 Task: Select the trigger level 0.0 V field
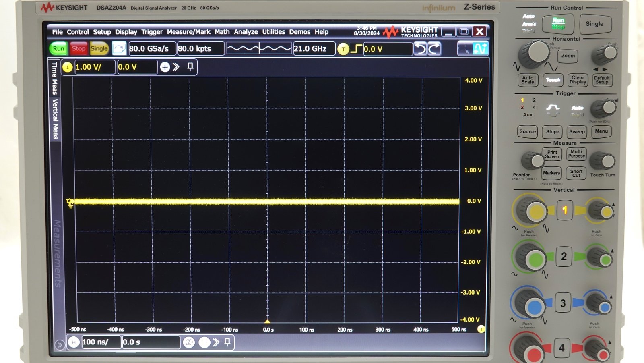pos(388,49)
